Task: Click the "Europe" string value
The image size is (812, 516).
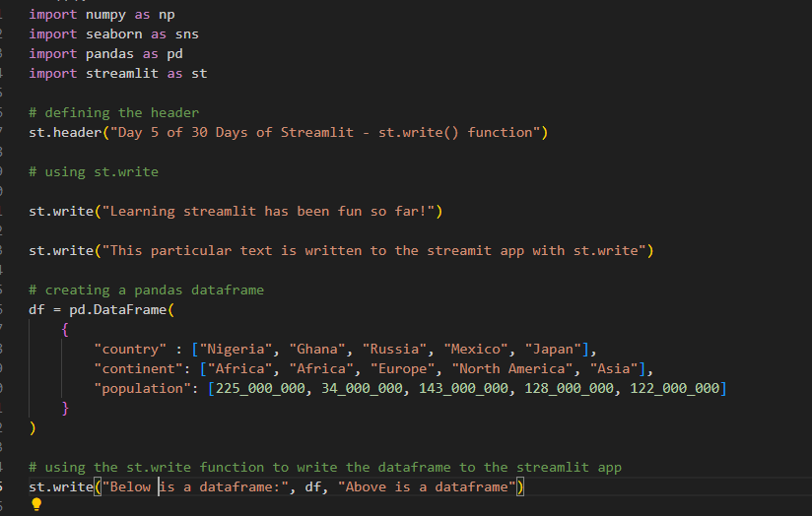Action: 402,368
